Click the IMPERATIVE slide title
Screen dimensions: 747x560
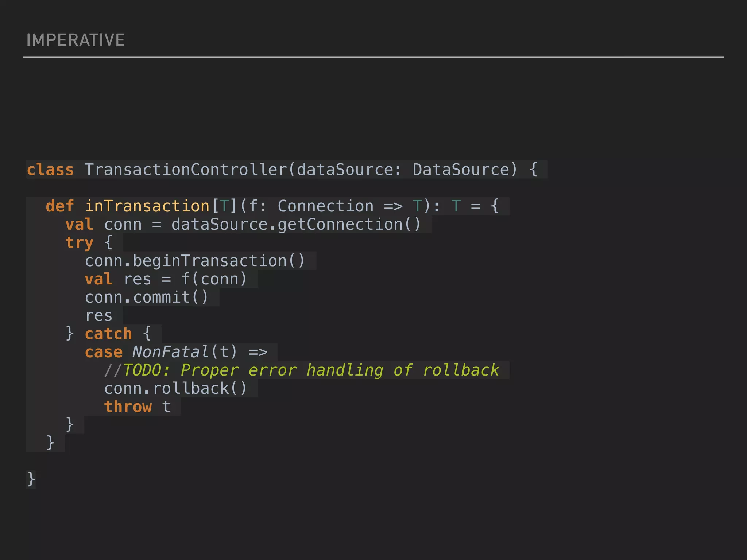point(76,40)
